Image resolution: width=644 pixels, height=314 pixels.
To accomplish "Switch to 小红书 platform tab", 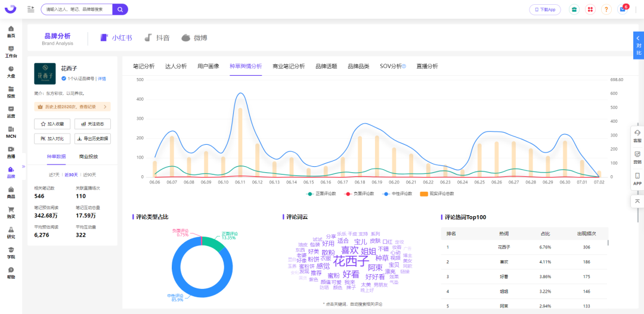I will tap(116, 38).
